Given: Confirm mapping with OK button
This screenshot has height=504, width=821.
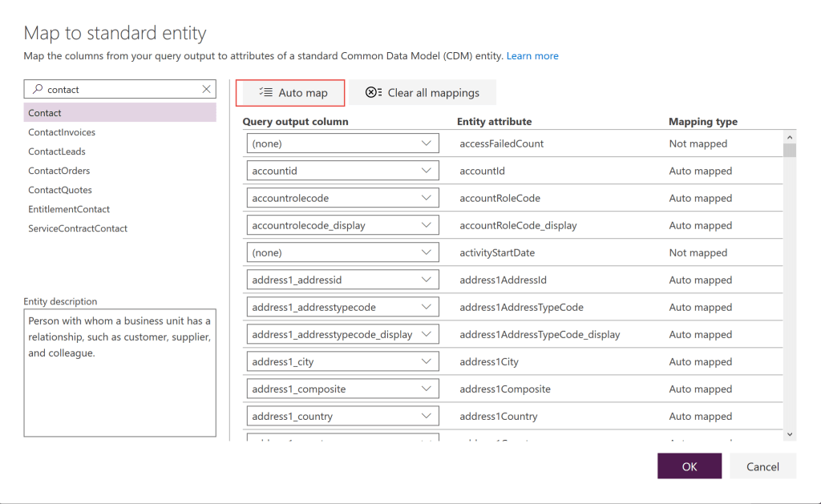Looking at the screenshot, I should (690, 466).
